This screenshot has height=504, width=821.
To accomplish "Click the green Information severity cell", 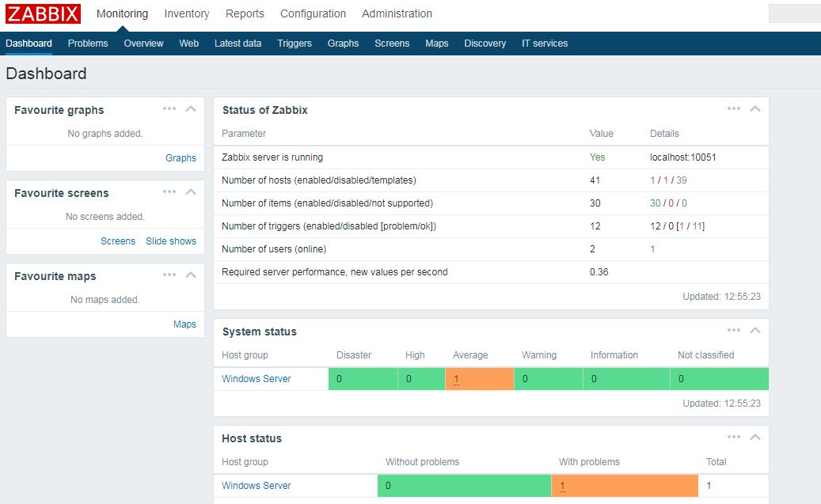I will point(626,379).
